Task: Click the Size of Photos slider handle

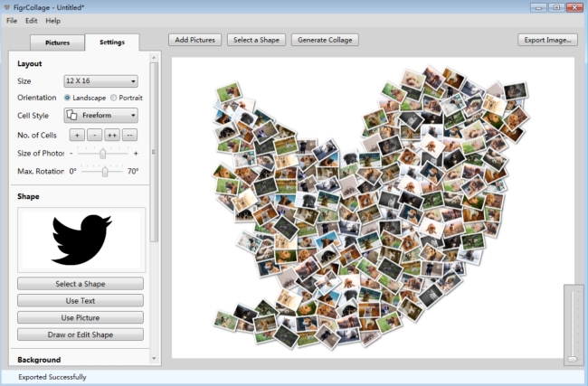Action: (x=102, y=154)
